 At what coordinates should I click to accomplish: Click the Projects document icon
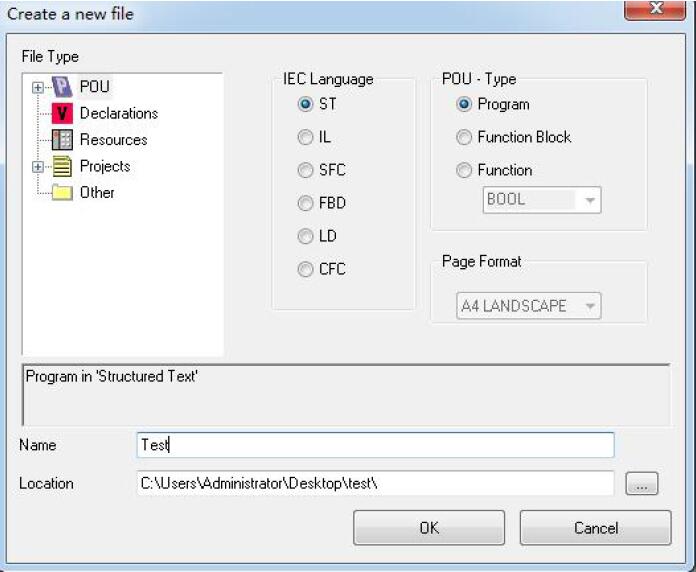[x=62, y=166]
